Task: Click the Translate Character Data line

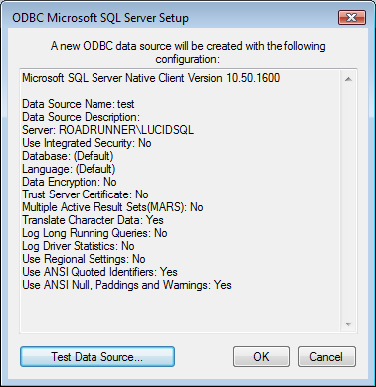Action: click(x=93, y=220)
